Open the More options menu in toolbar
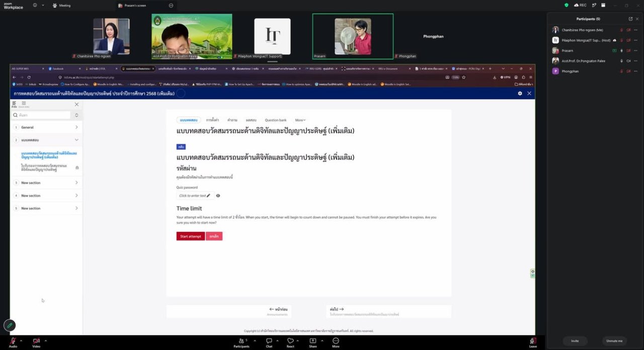 pos(336,342)
